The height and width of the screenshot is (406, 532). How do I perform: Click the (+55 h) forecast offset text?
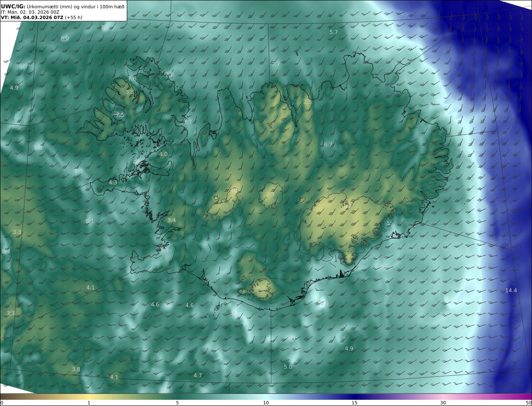(73, 17)
